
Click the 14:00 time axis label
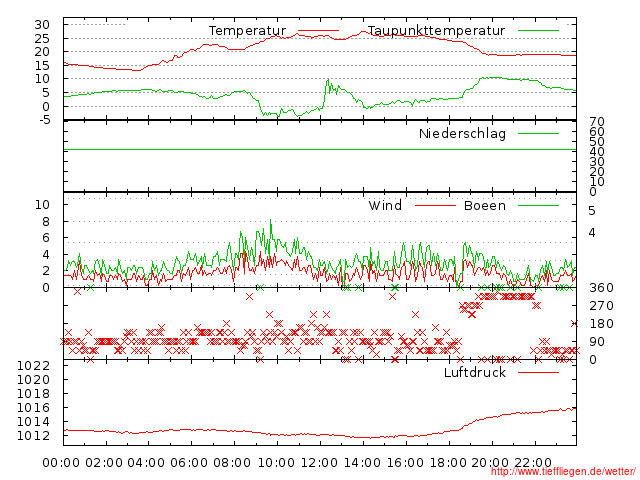point(362,463)
